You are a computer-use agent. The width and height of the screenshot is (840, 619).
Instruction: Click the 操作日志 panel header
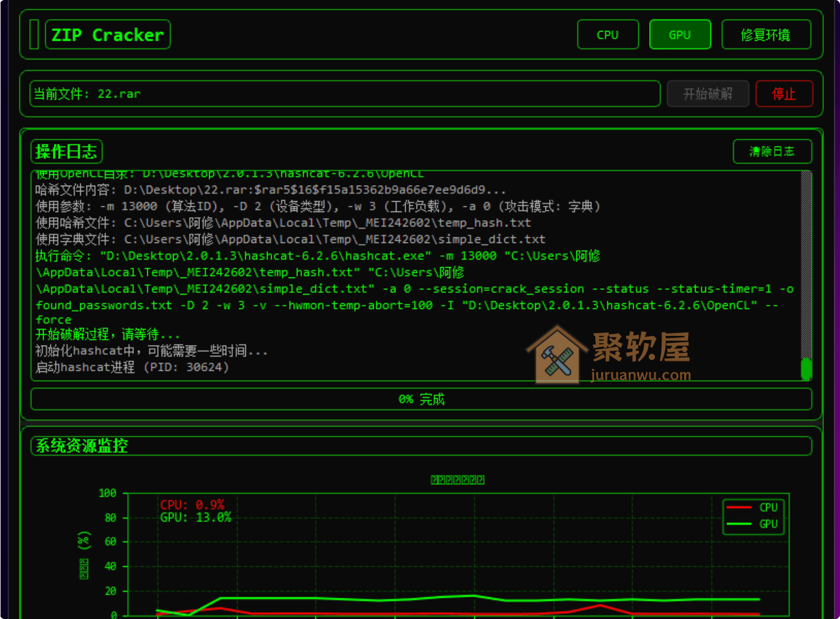[x=66, y=151]
